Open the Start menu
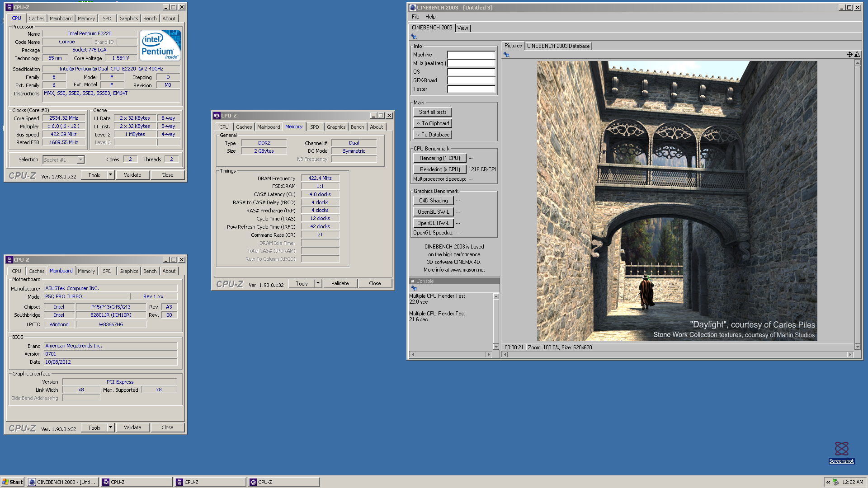This screenshot has height=488, width=868. 12,482
